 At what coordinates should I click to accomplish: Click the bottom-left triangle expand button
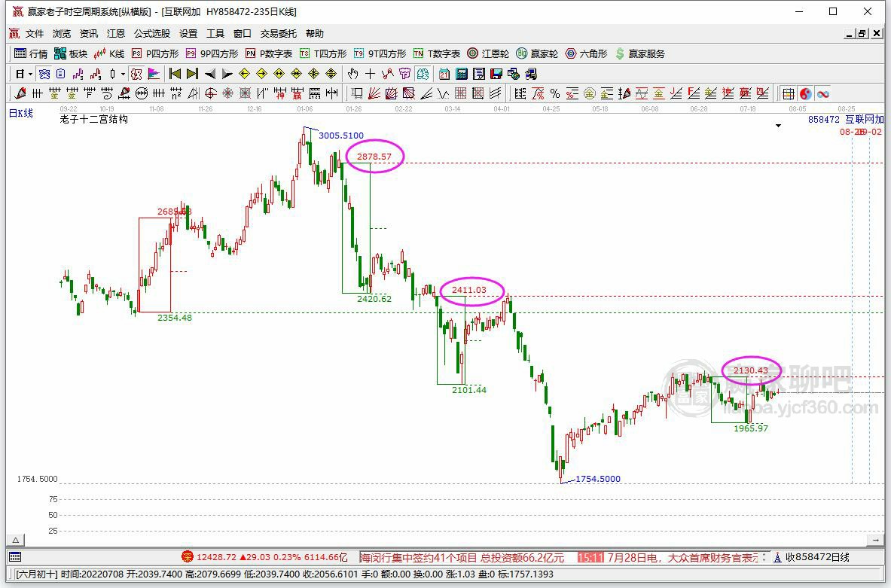point(16,541)
